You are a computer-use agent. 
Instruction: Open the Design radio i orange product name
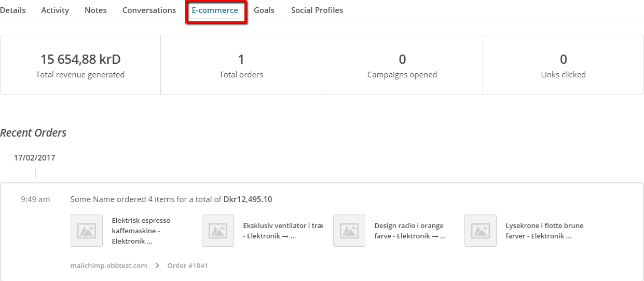pos(410,231)
